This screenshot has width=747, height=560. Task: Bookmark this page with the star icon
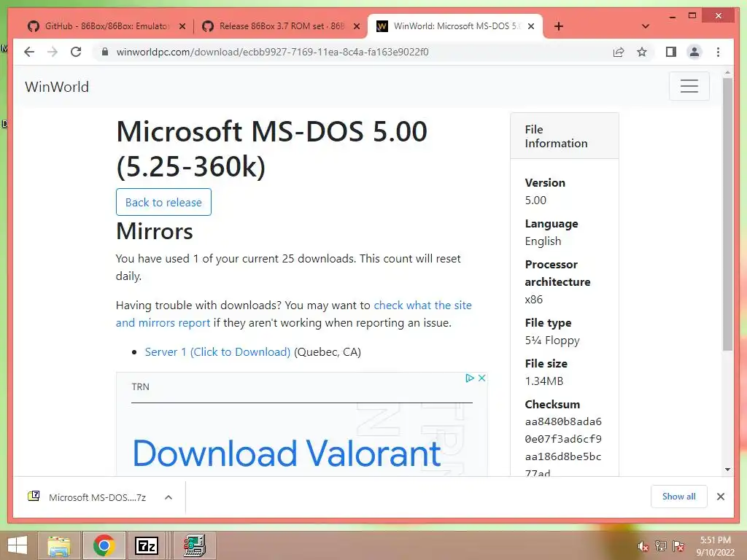point(642,52)
